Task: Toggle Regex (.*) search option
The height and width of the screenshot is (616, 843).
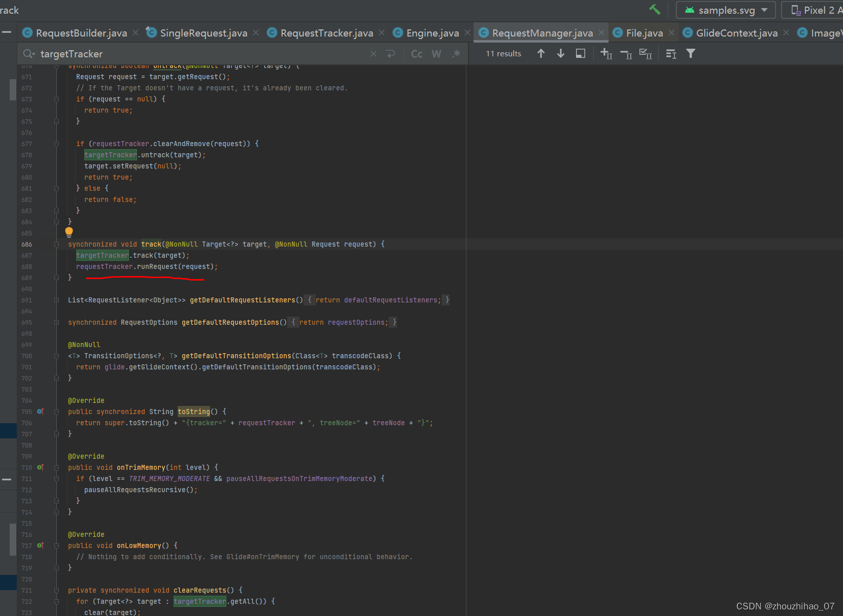Action: [456, 54]
